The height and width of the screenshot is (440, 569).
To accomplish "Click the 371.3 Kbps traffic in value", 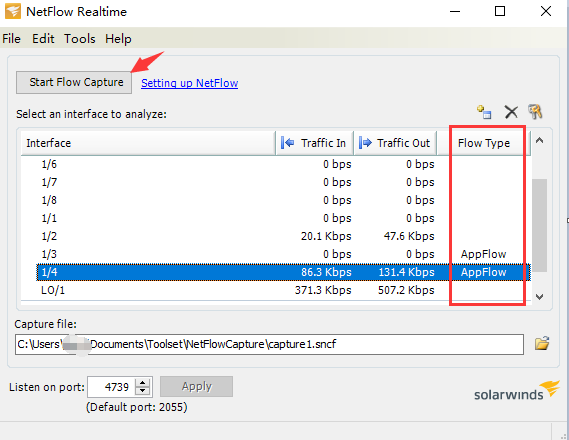I will point(323,290).
